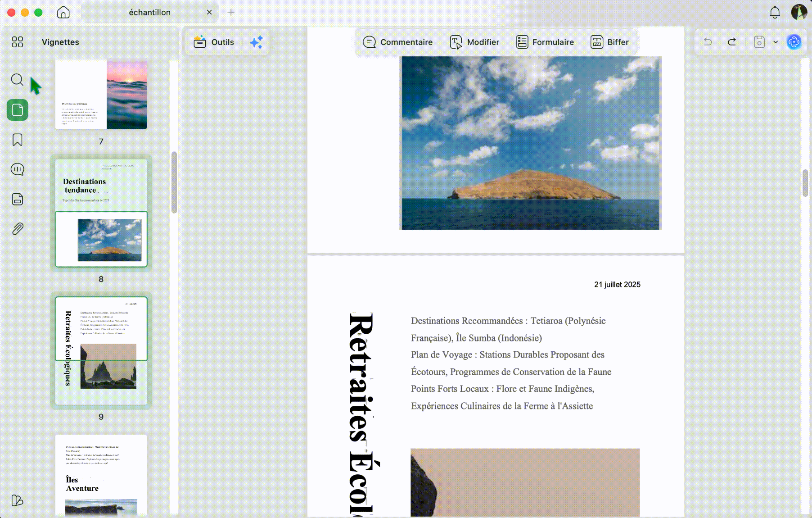812x518 pixels.
Task: Undo the last action
Action: coord(708,42)
